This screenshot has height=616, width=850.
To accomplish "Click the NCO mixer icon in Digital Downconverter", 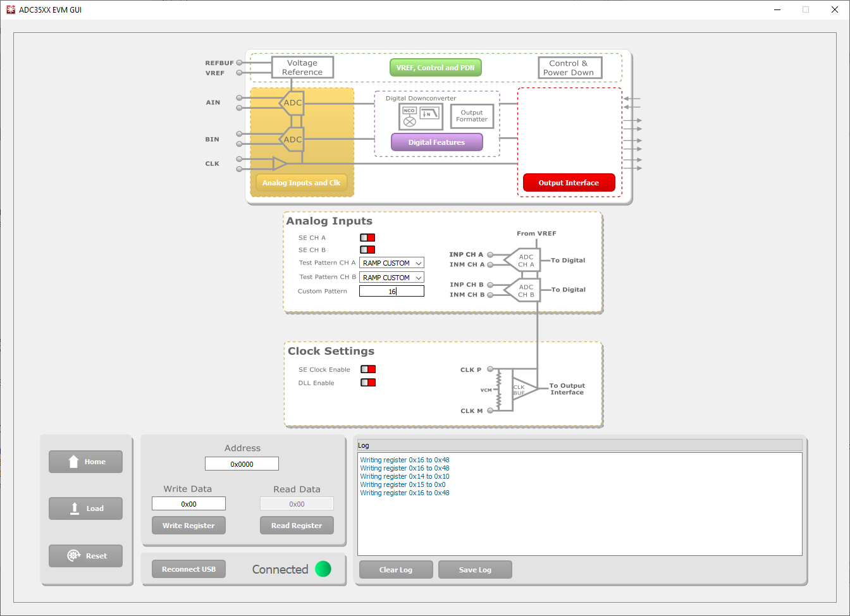I will pos(410,117).
